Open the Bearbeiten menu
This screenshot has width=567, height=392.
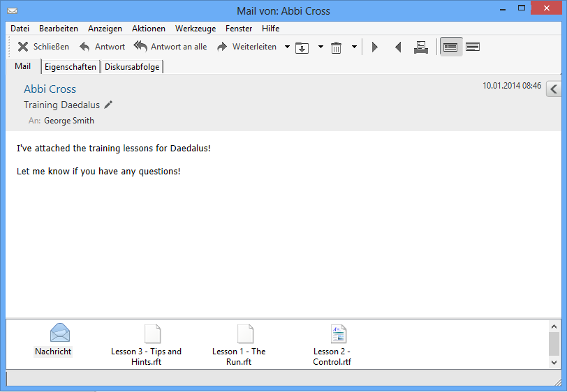(x=59, y=29)
